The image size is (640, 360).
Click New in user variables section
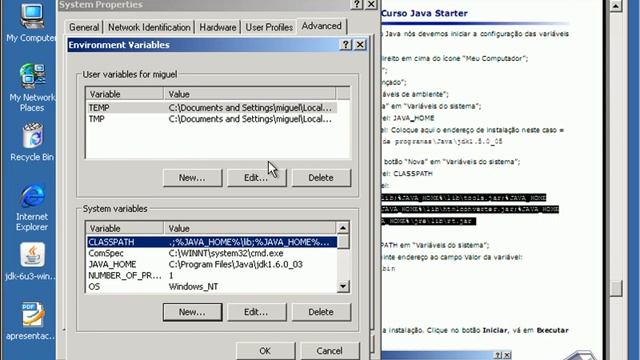[192, 178]
